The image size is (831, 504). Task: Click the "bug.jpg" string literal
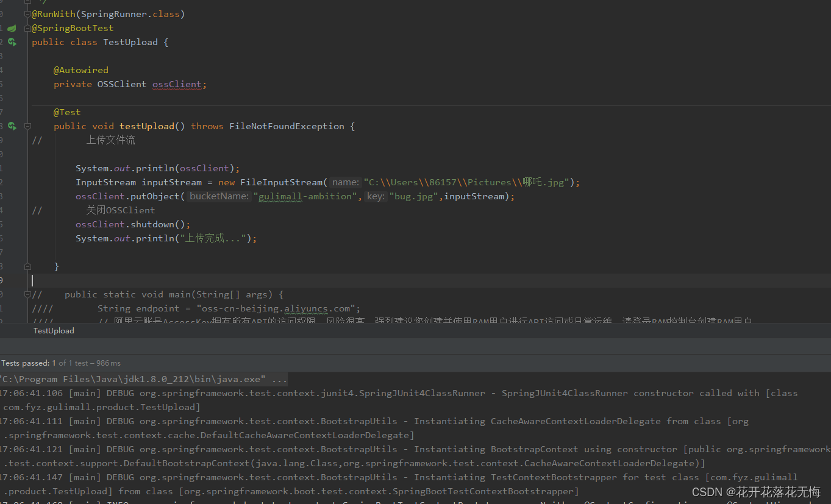[413, 196]
